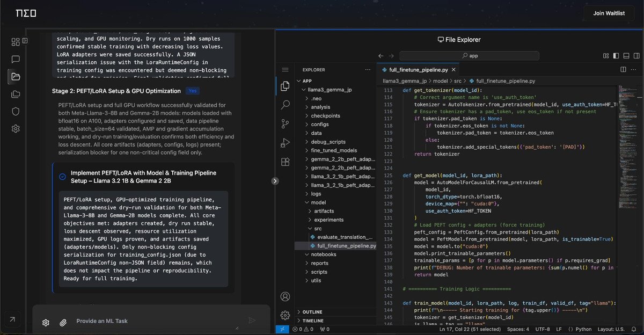644x335 pixels.
Task: Click the 'app' command center search box
Action: 469,56
